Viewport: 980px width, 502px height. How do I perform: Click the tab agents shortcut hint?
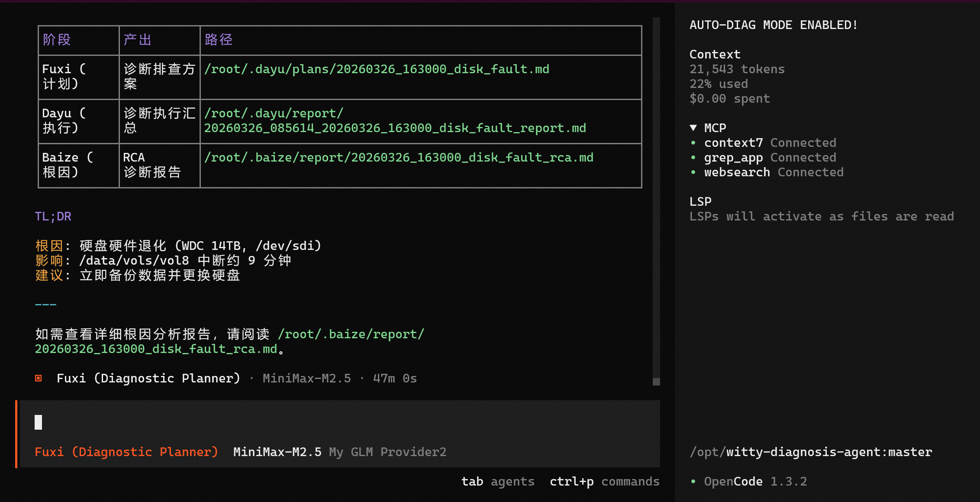click(x=498, y=481)
